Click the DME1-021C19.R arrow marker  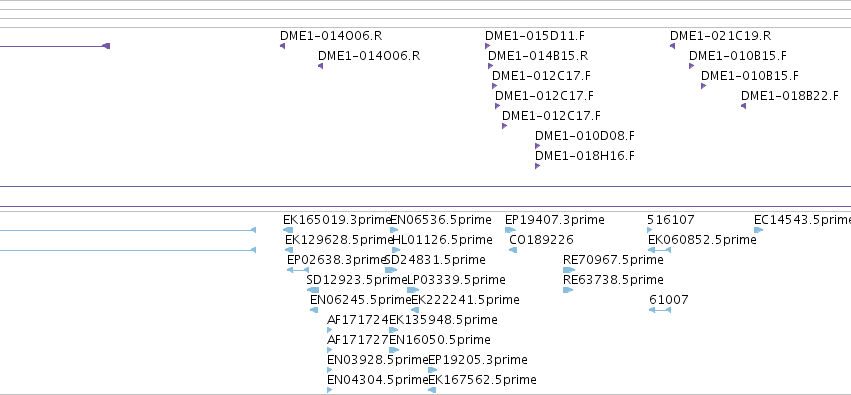tap(672, 46)
